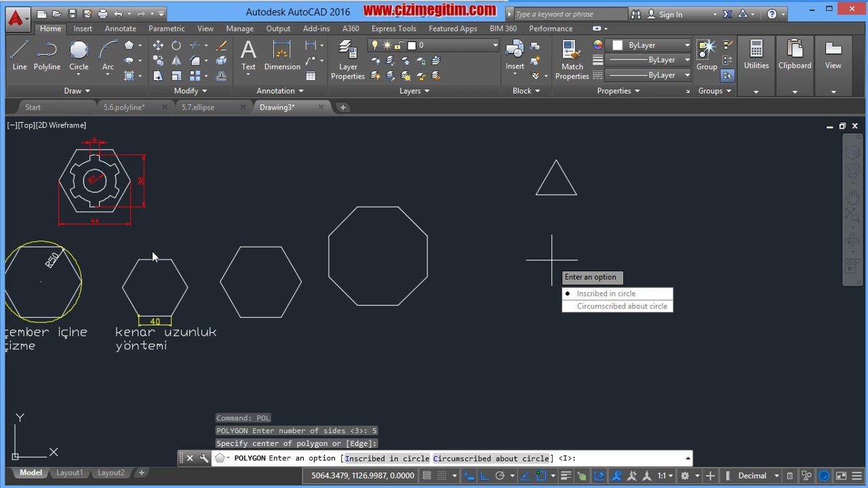Click the [-][Top][2D Wireframe] viewport label

click(x=47, y=125)
